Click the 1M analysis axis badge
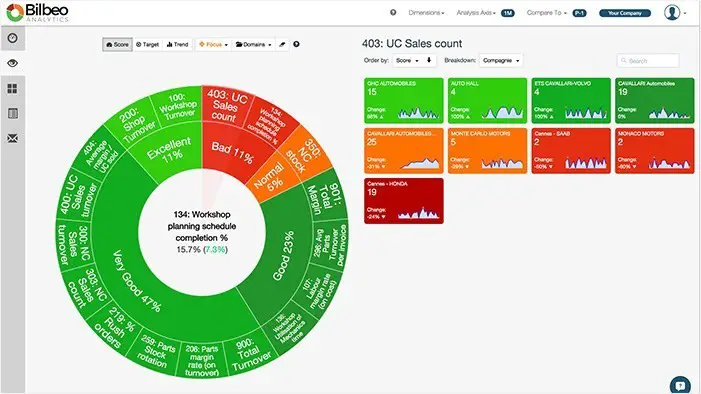 [x=507, y=13]
